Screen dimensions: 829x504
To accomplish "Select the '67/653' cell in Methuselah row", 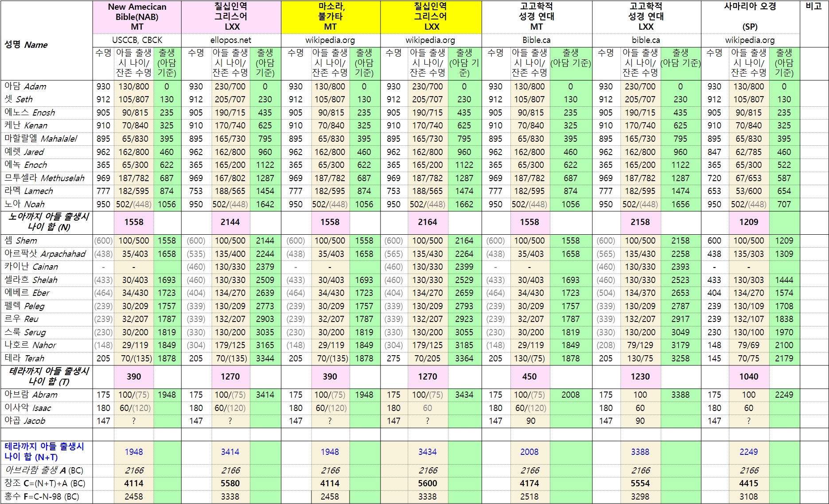I will [x=749, y=178].
